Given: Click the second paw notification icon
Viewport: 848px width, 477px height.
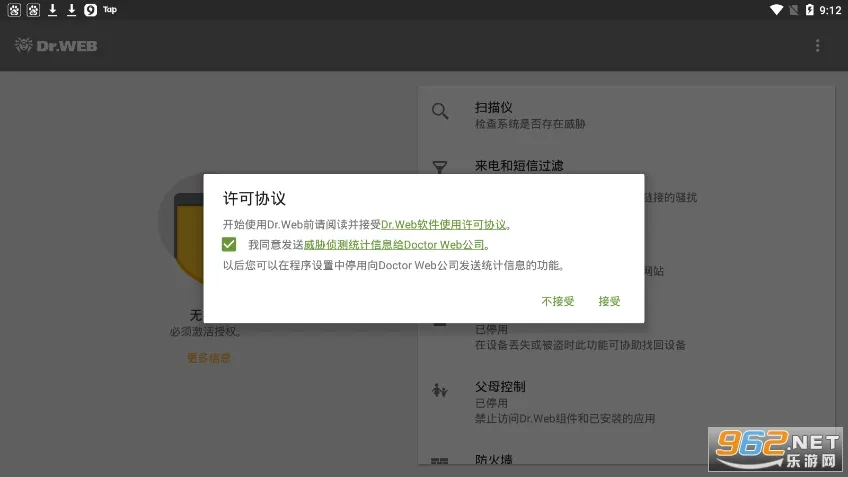Looking at the screenshot, I should [33, 10].
